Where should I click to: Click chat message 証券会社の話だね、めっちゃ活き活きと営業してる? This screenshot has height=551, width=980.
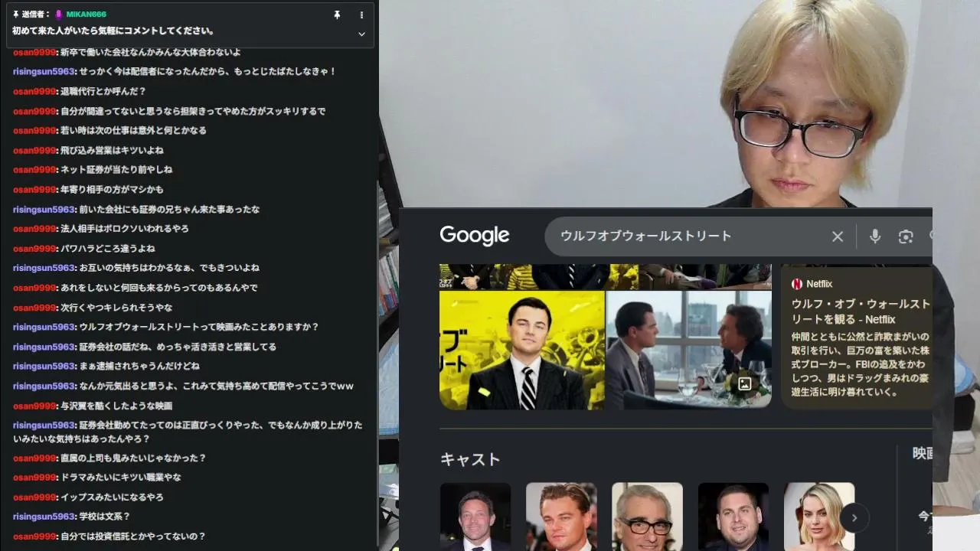(178, 347)
